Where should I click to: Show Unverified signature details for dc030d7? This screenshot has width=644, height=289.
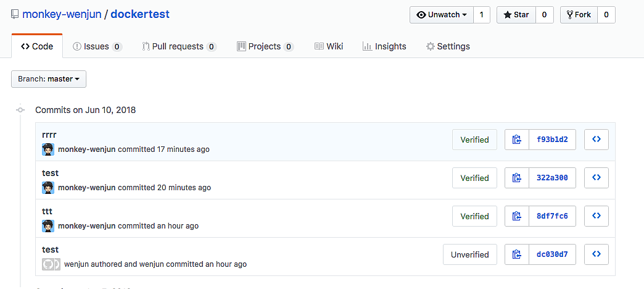(x=469, y=254)
